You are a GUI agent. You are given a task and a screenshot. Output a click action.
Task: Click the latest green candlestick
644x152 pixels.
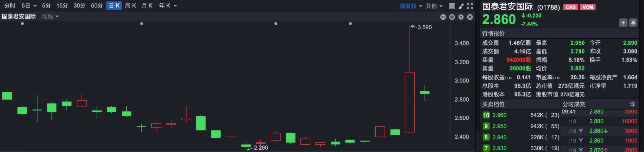425,92
